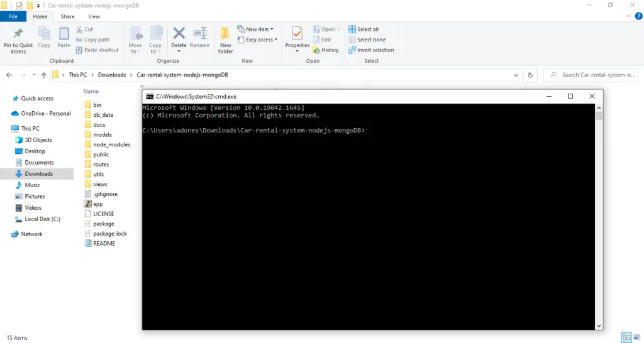This screenshot has height=343, width=644.
Task: Switch to the Home tab
Action: pos(40,16)
